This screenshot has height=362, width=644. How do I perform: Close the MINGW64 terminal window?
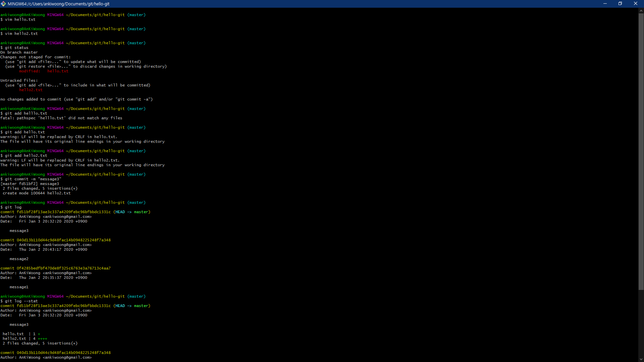coord(635,4)
